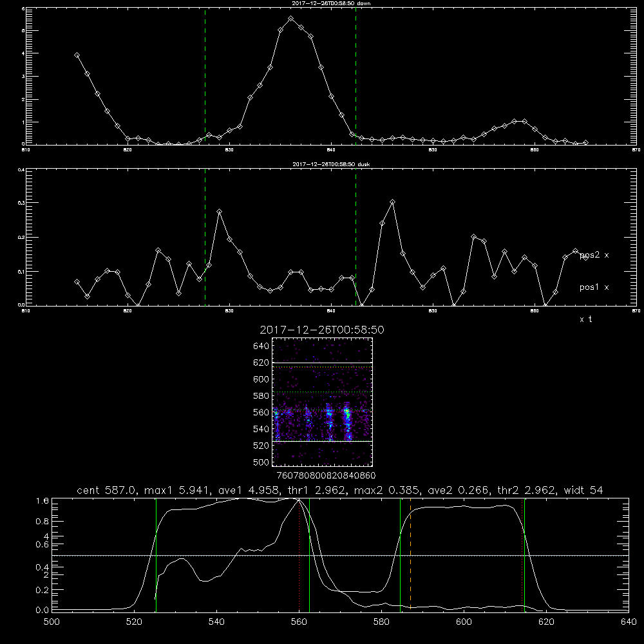Viewport: 644px width, 644px height.
Task: Click the left green dashed line in dawn plot
Action: (x=205, y=76)
